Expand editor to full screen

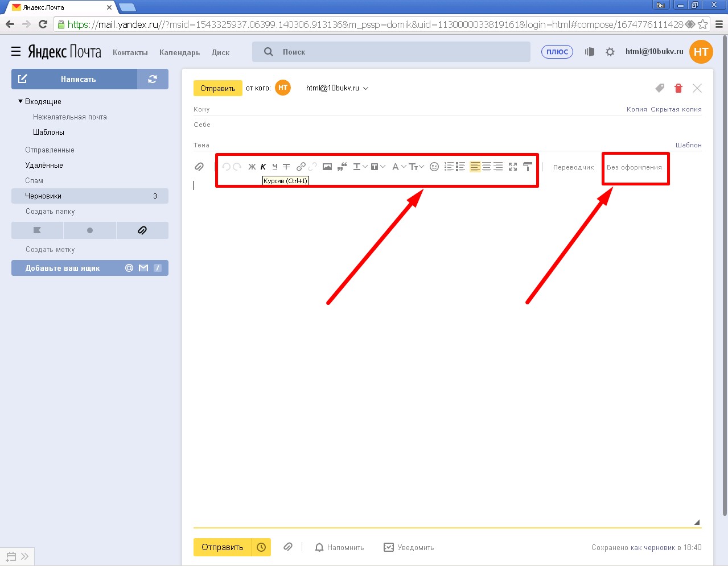tap(513, 167)
